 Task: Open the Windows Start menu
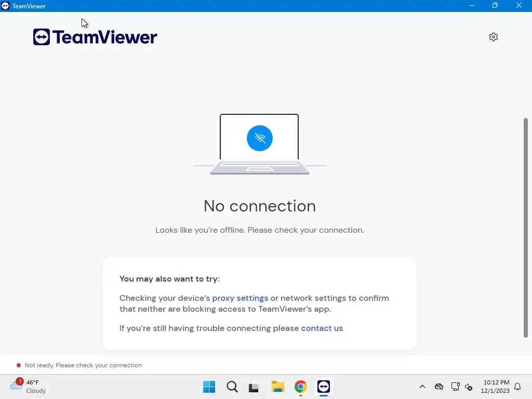[209, 387]
